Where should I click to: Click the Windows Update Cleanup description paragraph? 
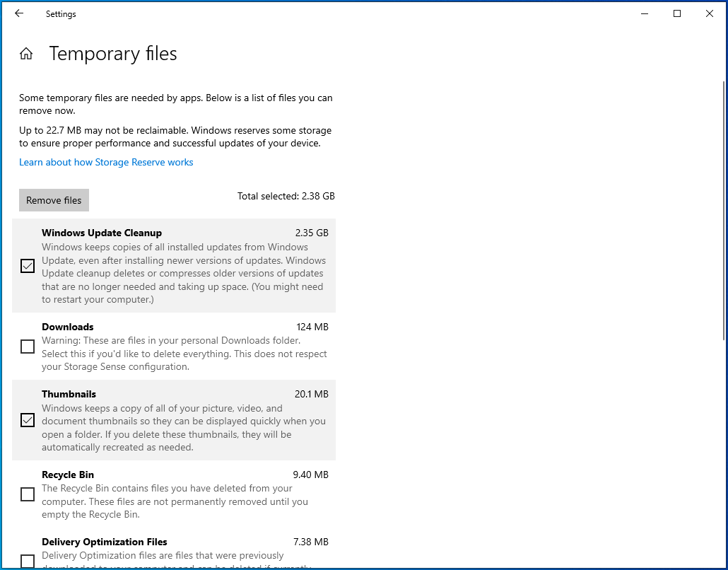coord(184,273)
